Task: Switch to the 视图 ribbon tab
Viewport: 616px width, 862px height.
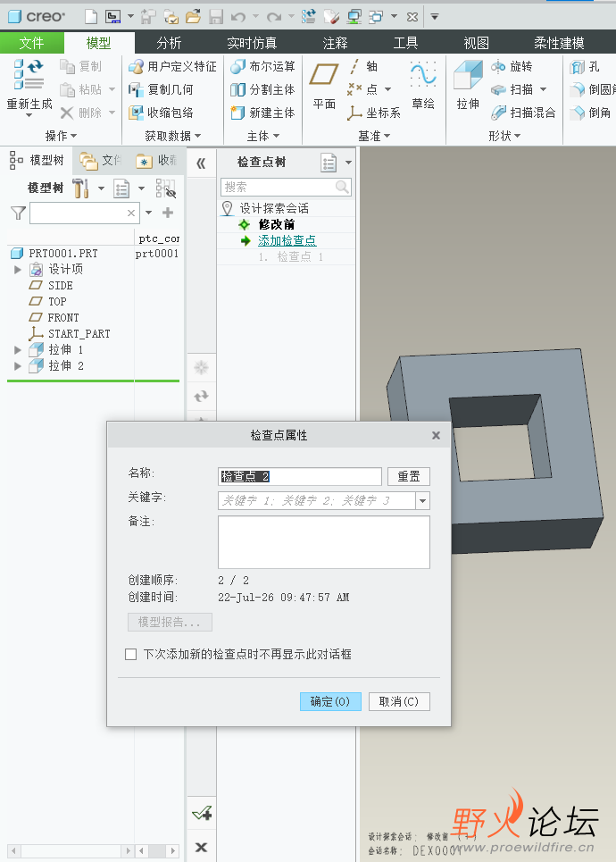Action: tap(476, 43)
